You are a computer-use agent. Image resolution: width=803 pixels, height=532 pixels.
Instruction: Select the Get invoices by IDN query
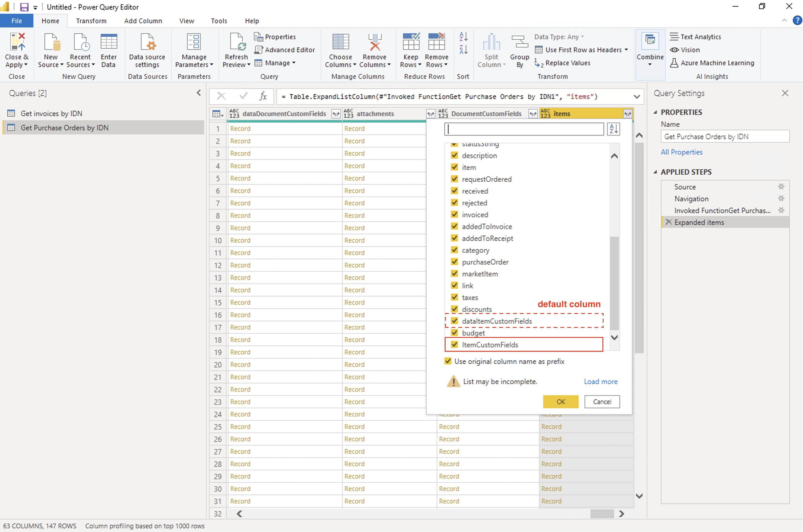click(103, 114)
